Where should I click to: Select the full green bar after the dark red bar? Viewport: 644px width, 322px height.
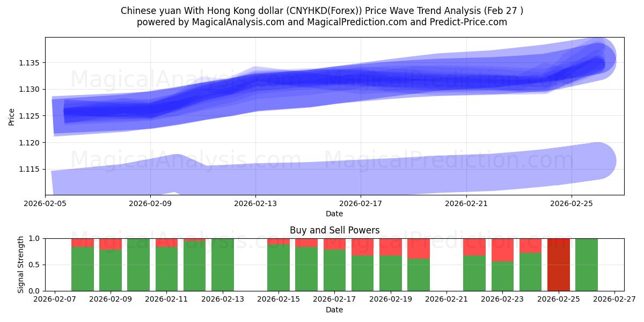click(586, 265)
